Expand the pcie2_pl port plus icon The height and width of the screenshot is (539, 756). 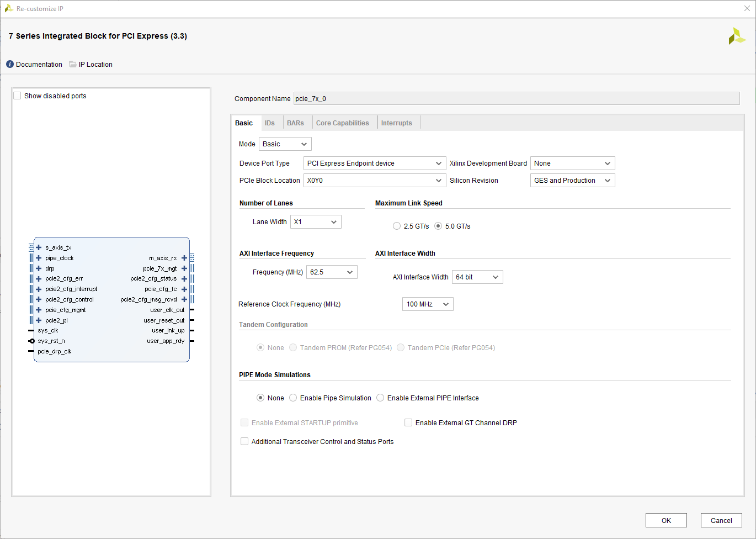pos(39,320)
